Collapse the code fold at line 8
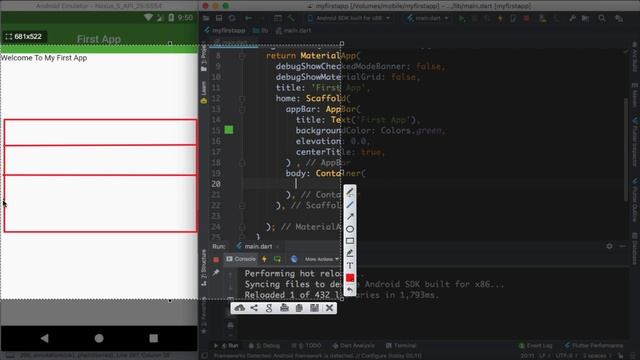640x360 pixels. coord(242,56)
